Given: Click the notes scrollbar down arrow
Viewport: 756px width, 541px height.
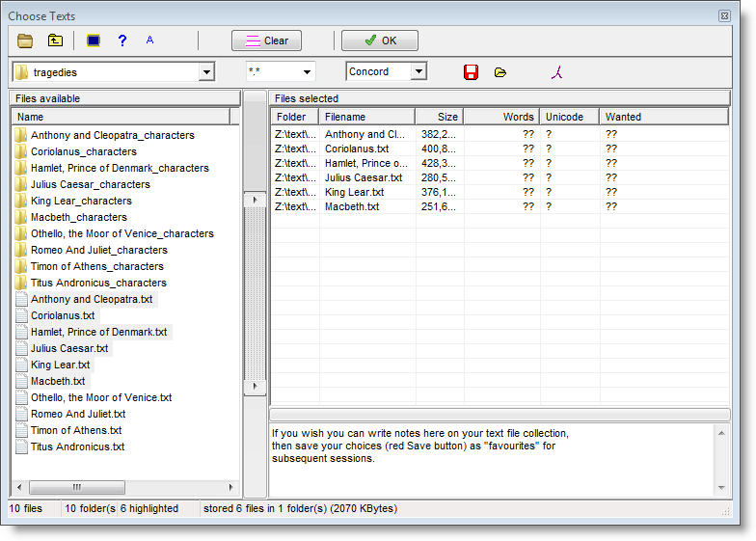Looking at the screenshot, I should pyautogui.click(x=721, y=488).
